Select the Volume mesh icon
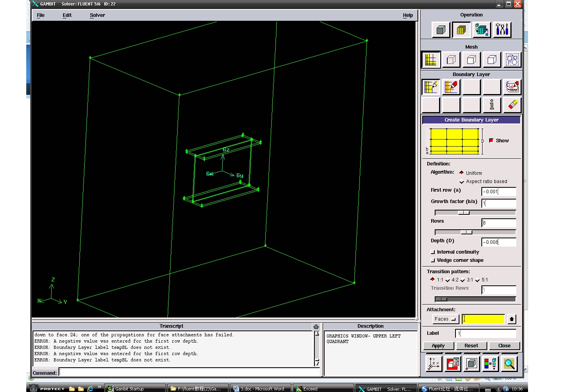 click(492, 60)
